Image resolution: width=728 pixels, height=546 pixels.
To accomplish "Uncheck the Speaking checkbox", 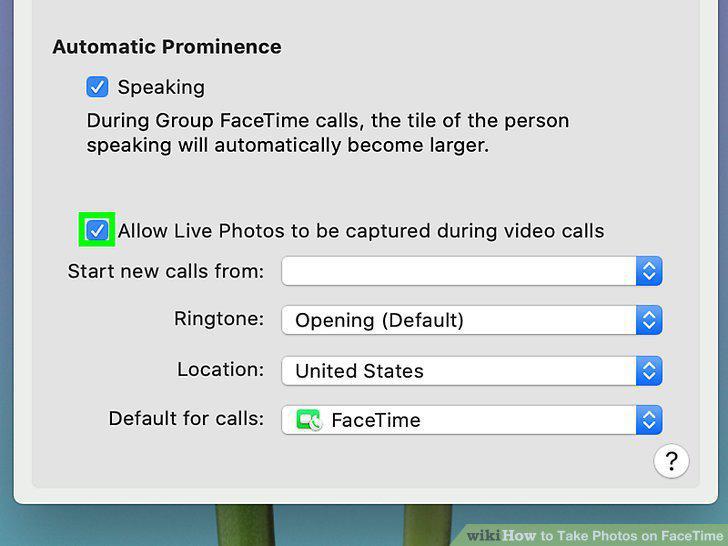I will point(97,87).
